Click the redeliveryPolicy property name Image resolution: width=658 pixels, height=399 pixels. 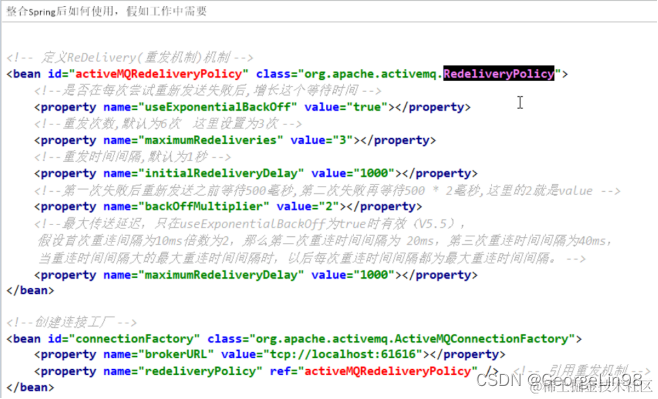click(200, 371)
